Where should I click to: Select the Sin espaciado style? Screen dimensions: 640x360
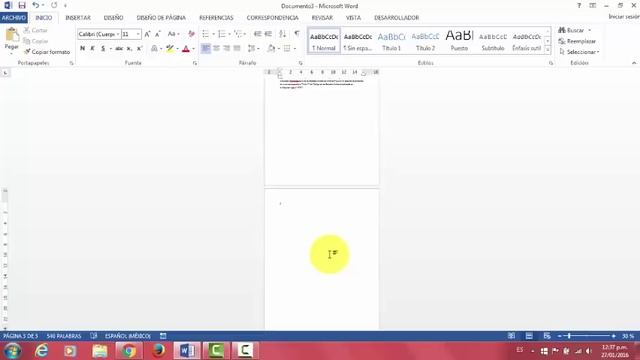coord(358,41)
